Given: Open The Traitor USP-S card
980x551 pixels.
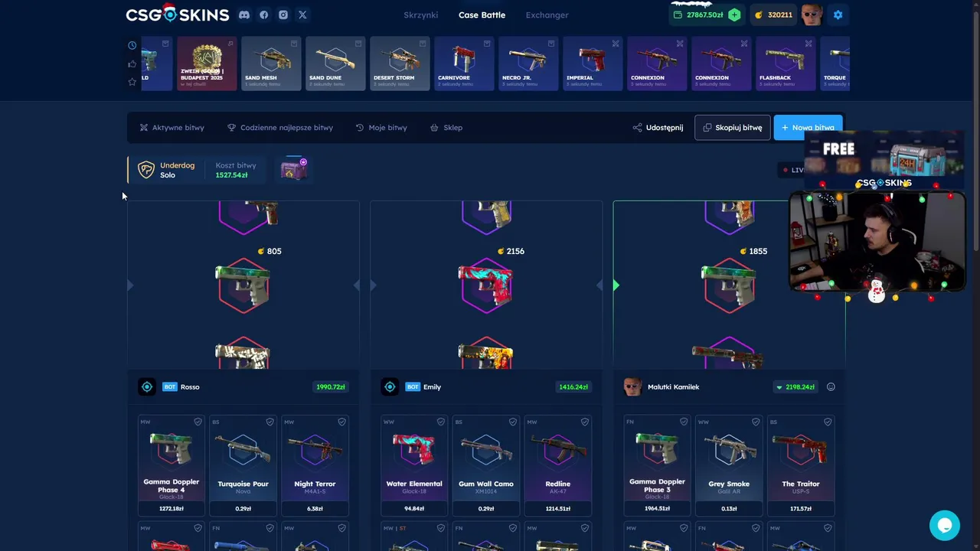Looking at the screenshot, I should 801,465.
